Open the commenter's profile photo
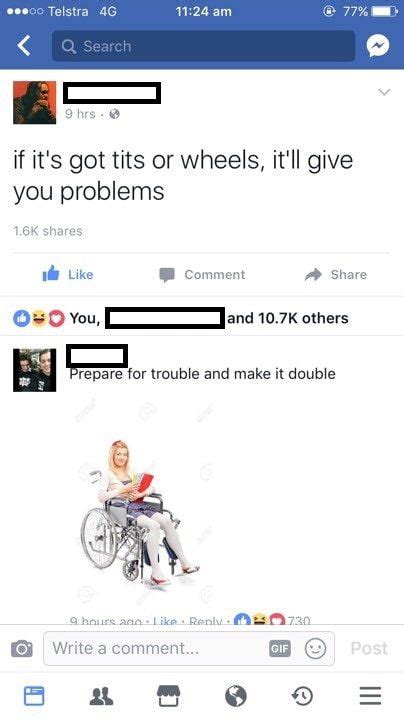This screenshot has width=404, height=720. point(34,370)
